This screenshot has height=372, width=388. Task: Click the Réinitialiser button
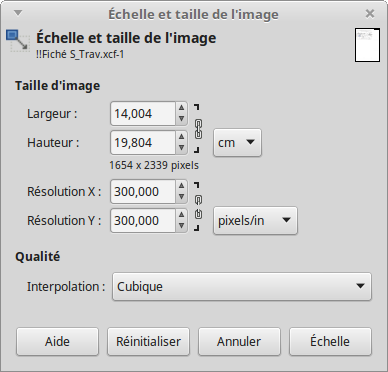click(148, 341)
